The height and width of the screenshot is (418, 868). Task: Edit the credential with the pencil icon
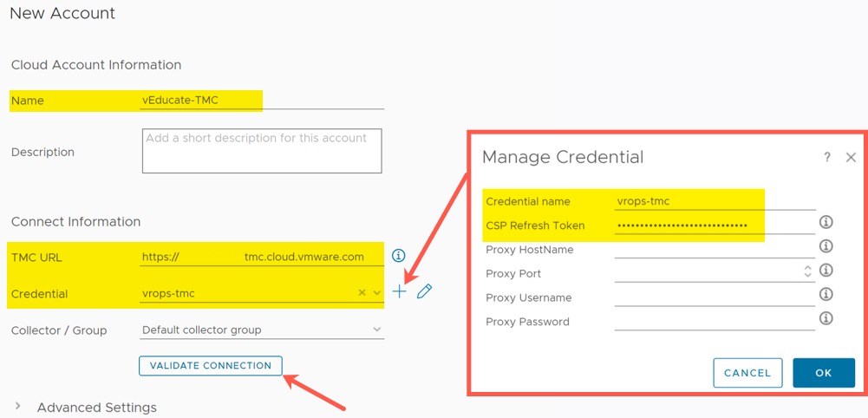coord(424,291)
